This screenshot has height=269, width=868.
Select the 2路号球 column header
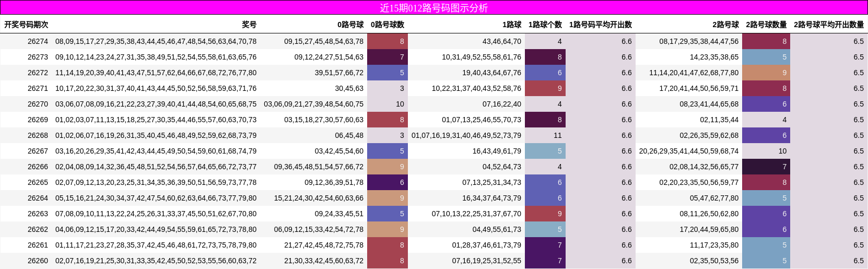[x=726, y=25]
